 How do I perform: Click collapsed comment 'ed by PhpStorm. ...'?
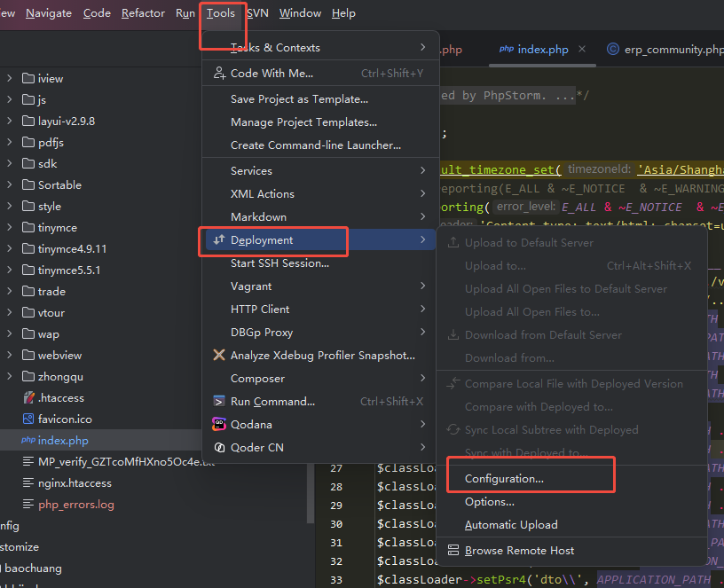pyautogui.click(x=507, y=95)
